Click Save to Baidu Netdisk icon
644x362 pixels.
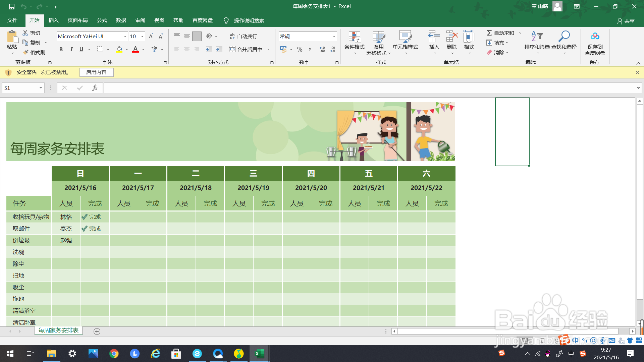[x=595, y=37]
